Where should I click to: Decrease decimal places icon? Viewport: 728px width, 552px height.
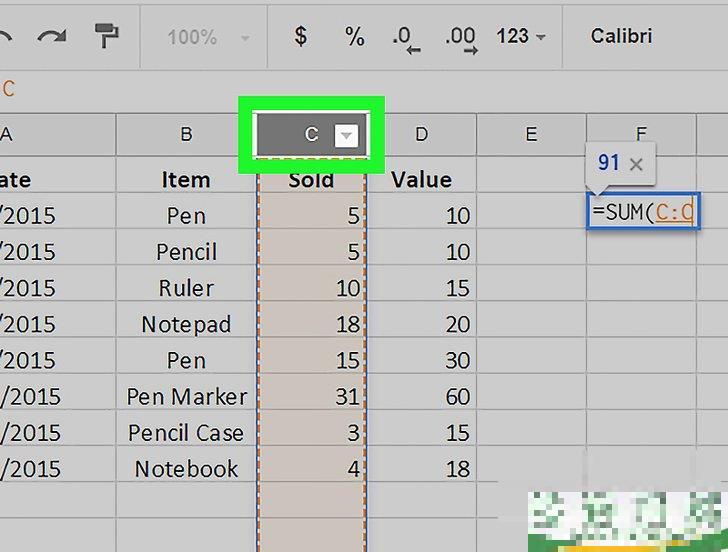(406, 38)
